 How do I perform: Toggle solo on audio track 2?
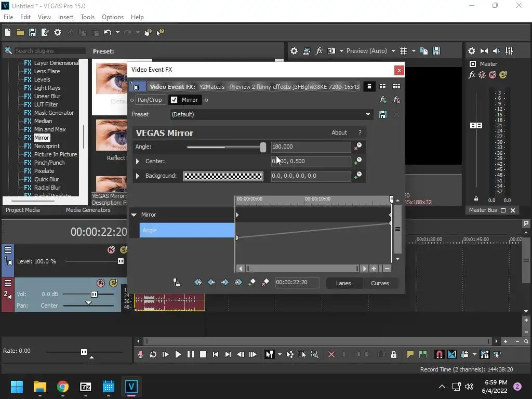pos(113,283)
